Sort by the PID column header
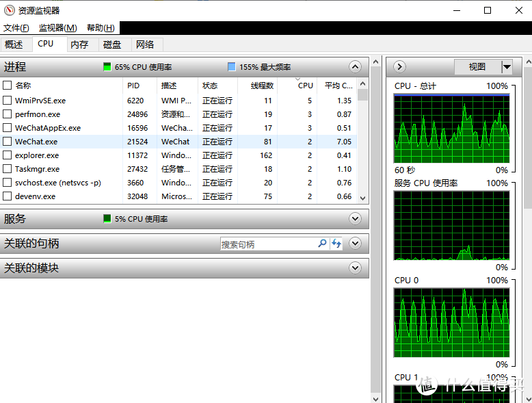Image resolution: width=532 pixels, height=403 pixels. [139, 86]
